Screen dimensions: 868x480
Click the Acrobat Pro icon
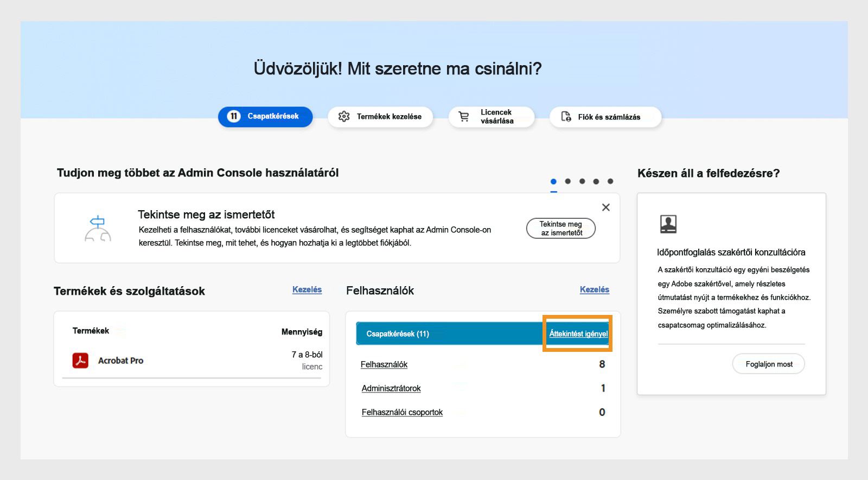click(x=80, y=361)
